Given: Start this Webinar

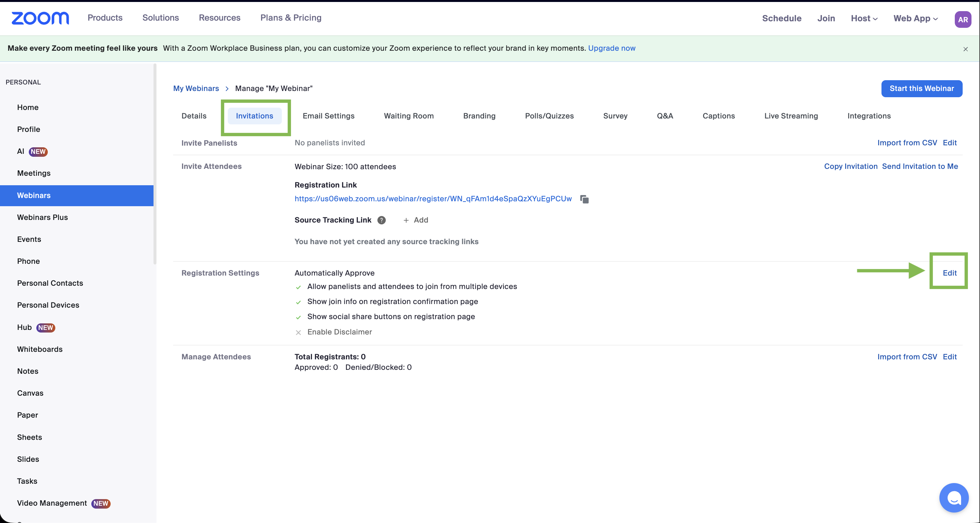Looking at the screenshot, I should [x=922, y=89].
